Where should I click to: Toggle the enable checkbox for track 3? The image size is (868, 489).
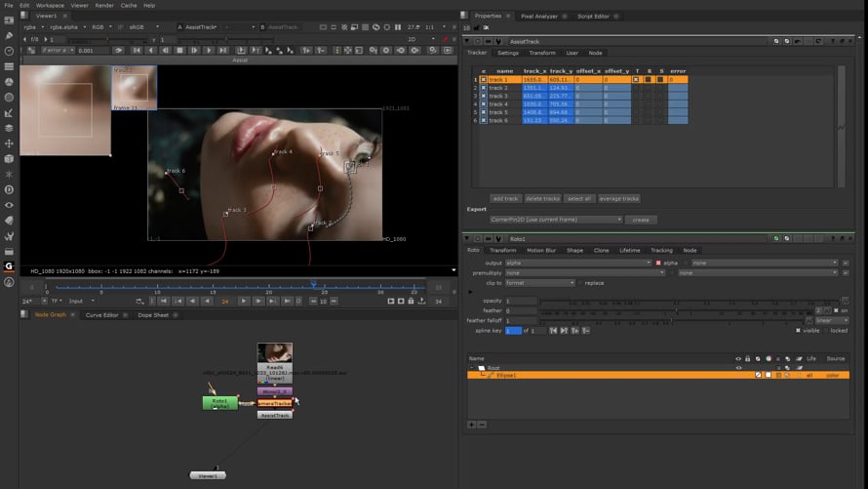click(x=483, y=96)
